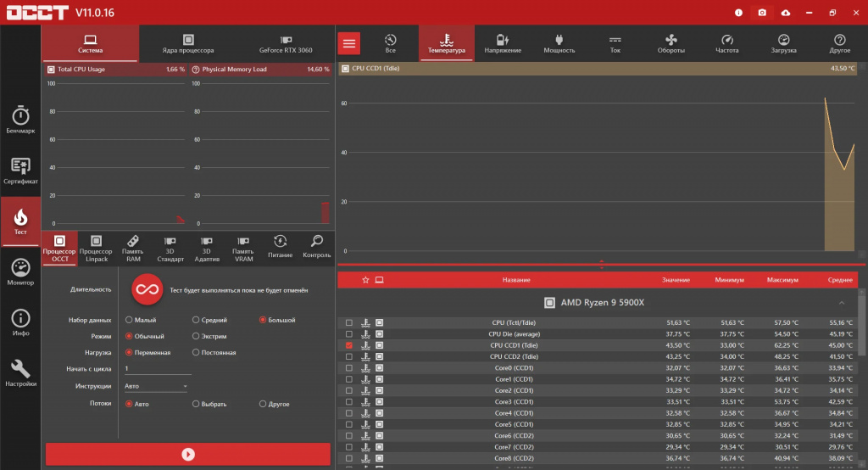Open the Инфо section

(20, 322)
